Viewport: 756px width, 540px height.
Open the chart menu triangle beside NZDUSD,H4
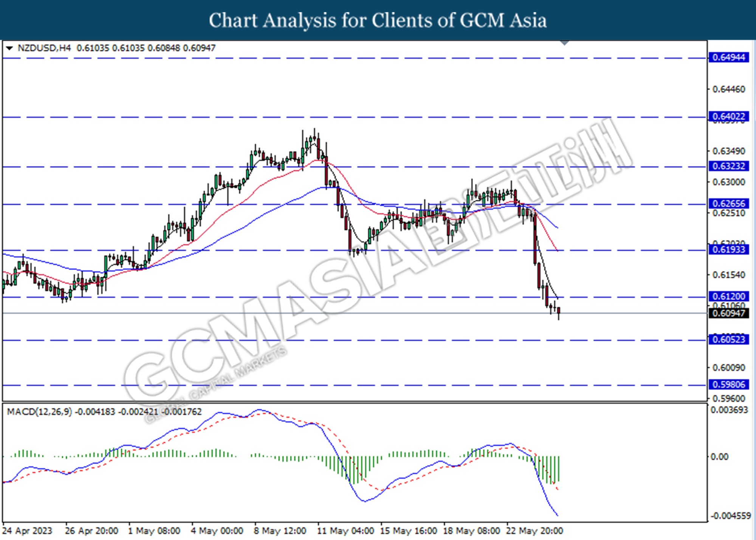pyautogui.click(x=10, y=48)
